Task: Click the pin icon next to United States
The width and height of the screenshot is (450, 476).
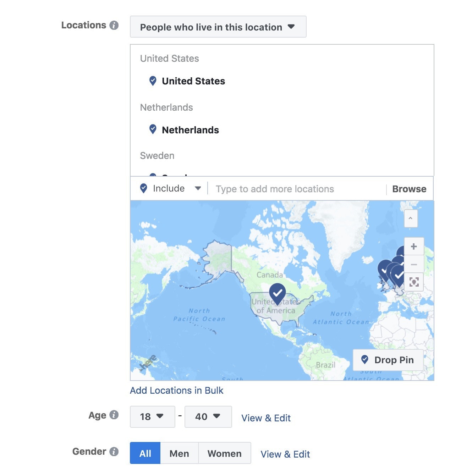Action: tap(153, 81)
